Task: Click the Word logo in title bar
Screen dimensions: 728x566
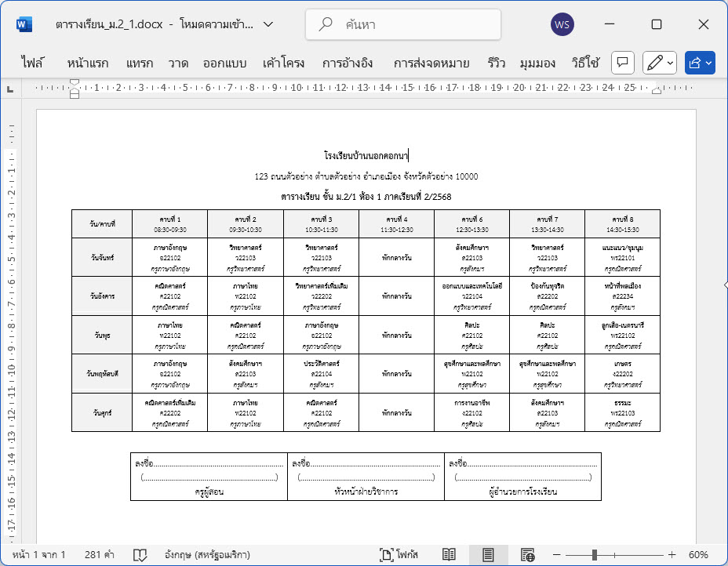Action: (x=24, y=24)
